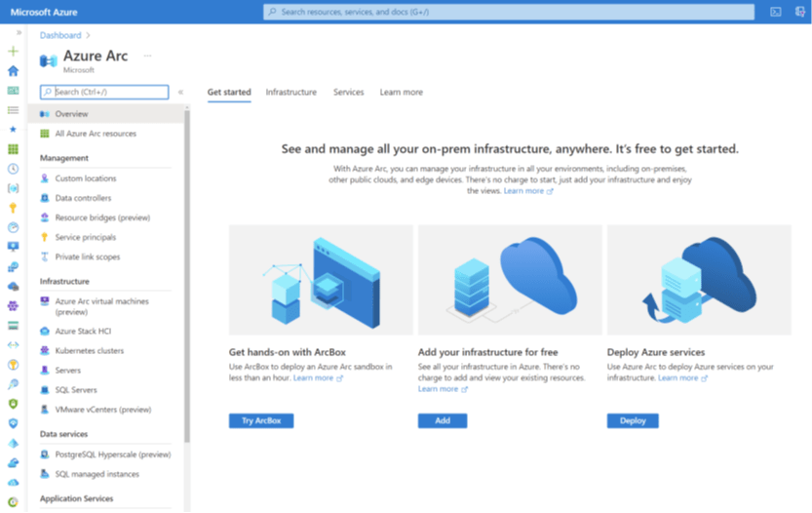Screen dimensions: 812x513
Task: Collapse the resource menu with the « button
Action: 180,92
